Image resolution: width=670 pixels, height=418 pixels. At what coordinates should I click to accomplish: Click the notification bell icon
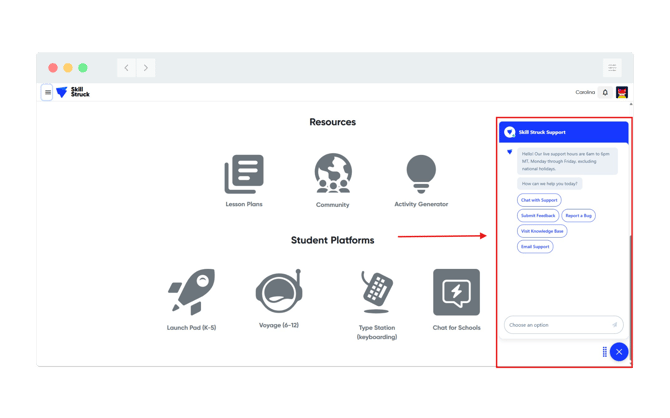pos(605,93)
